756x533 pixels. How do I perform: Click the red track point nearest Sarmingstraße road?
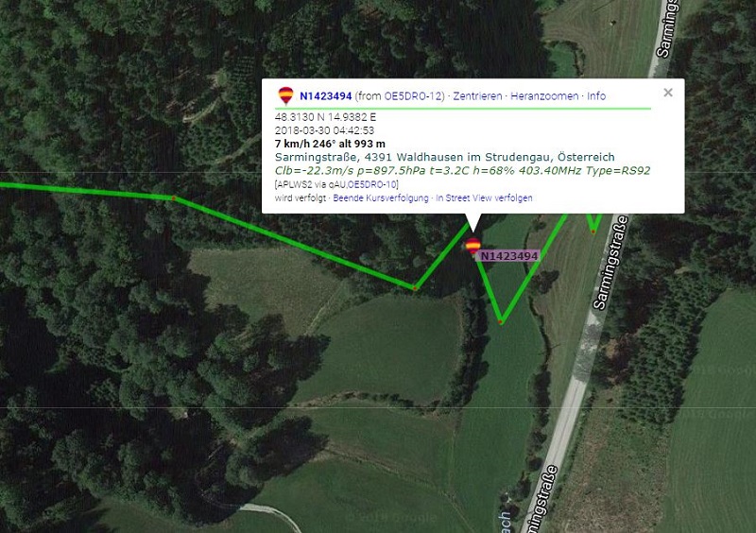pos(593,232)
